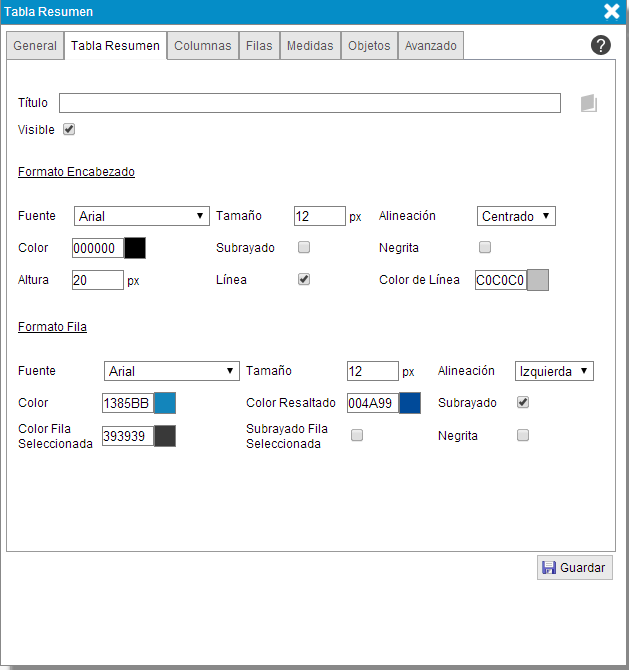Image resolution: width=629 pixels, height=670 pixels.
Task: Expand header Alineación Centrado dropdown
Action: pyautogui.click(x=516, y=216)
